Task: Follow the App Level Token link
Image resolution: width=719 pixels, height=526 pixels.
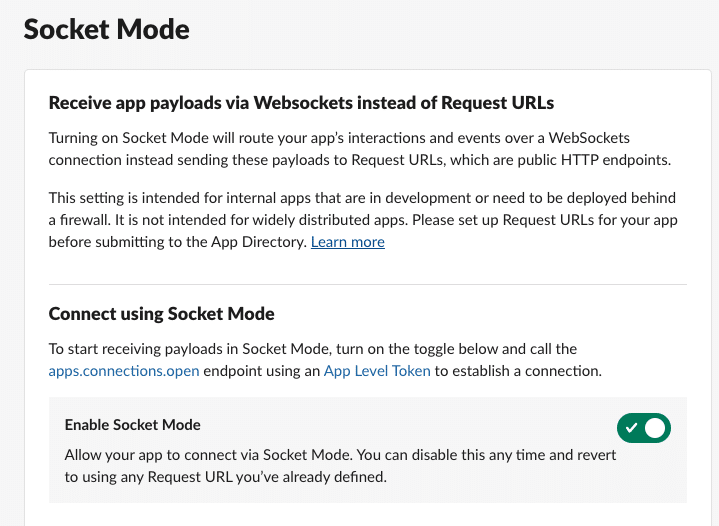Action: pyautogui.click(x=377, y=371)
